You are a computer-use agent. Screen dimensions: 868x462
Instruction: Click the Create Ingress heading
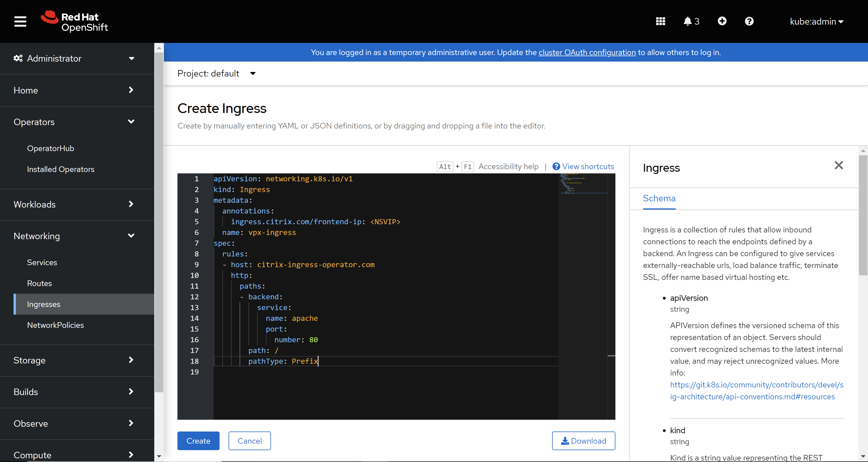[x=222, y=108]
